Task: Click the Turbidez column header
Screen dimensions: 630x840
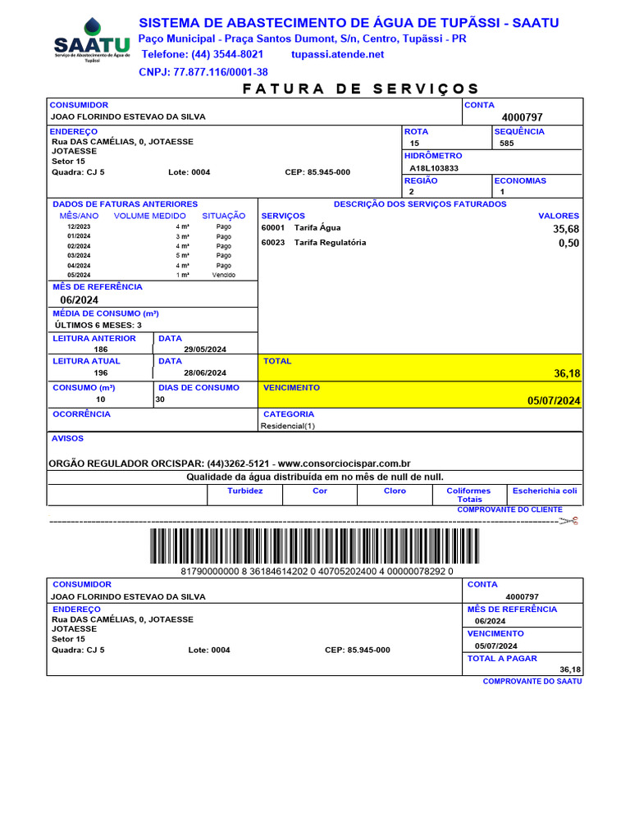Action: (244, 491)
